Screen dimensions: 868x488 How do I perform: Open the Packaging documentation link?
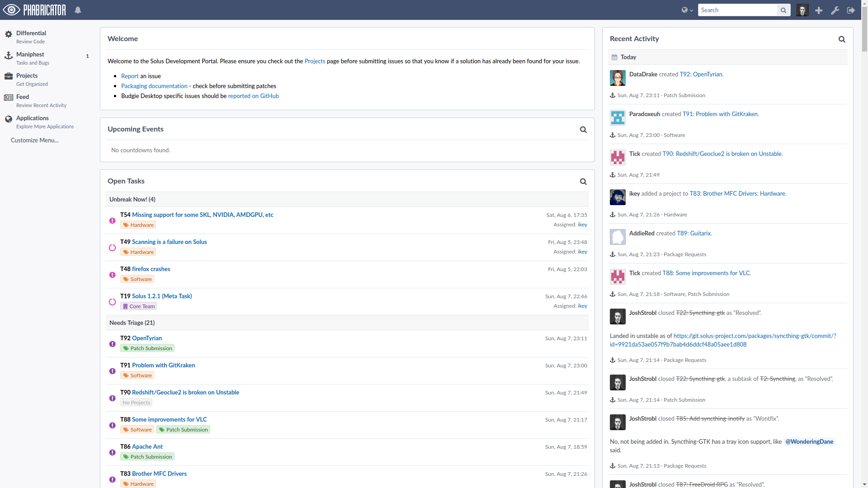[x=154, y=86]
